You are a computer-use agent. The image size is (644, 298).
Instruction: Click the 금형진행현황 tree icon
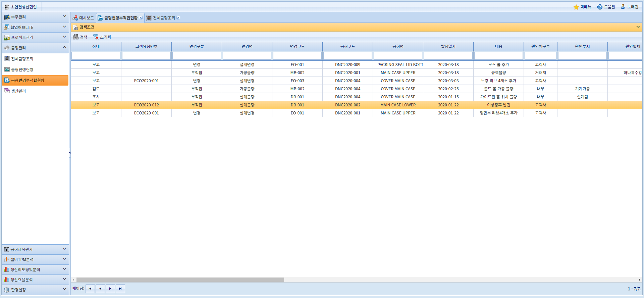(7, 69)
